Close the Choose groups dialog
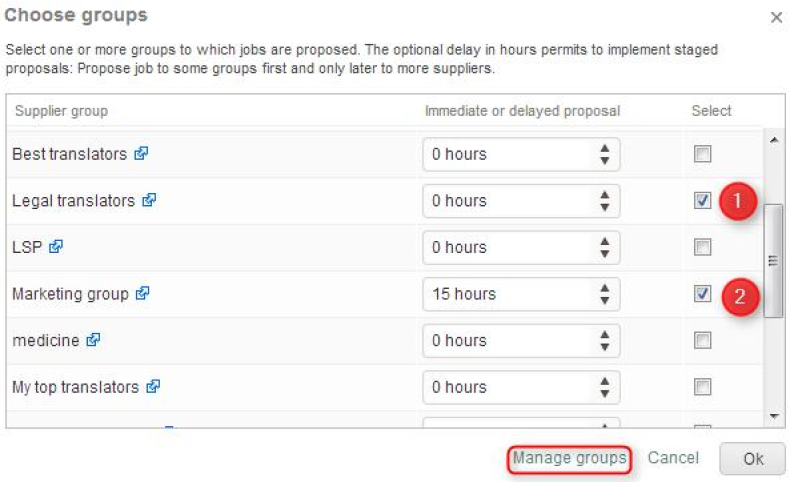Screen dimensions: 790x482 [x=776, y=18]
